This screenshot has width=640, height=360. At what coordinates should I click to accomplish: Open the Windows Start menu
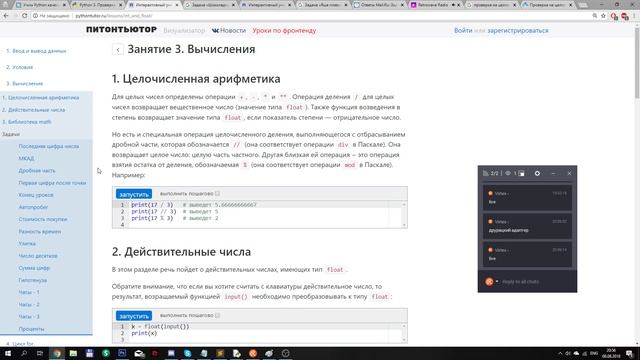point(8,353)
